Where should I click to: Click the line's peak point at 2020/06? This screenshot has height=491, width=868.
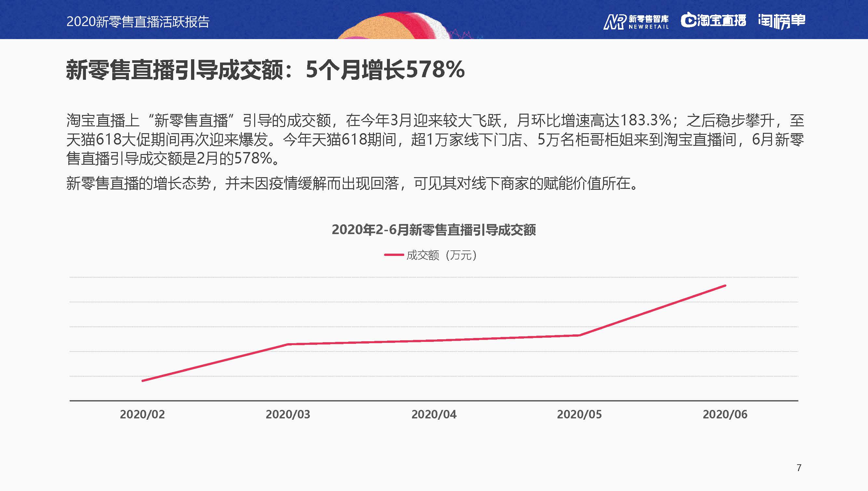725,286
